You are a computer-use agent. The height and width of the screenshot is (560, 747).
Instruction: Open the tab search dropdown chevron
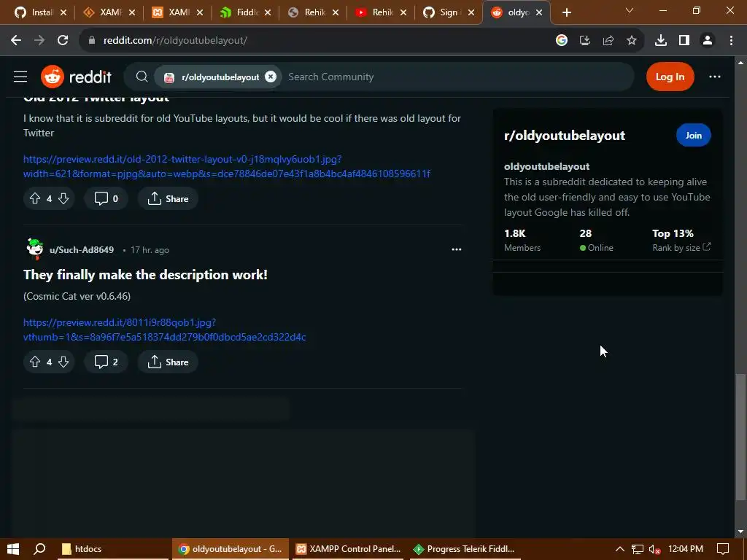(630, 10)
